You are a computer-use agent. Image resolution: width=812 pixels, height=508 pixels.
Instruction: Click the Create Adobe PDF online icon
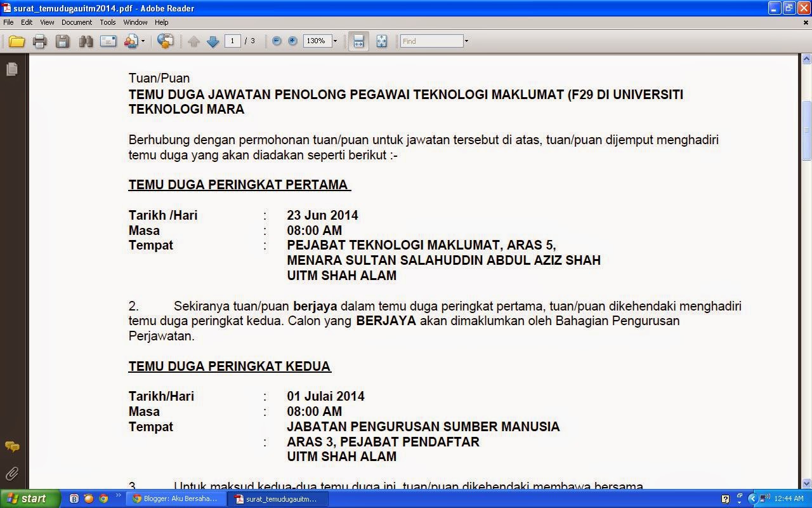(x=165, y=41)
